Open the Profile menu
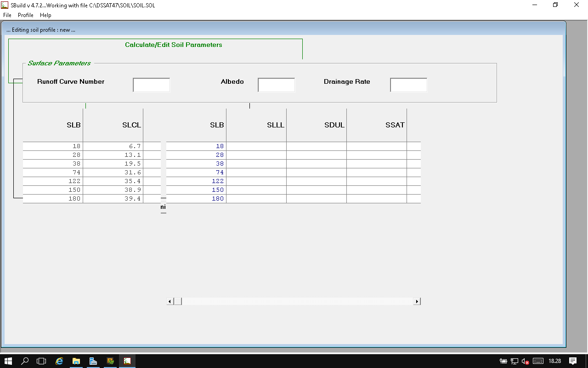Screen dimensions: 588x368 [x=26, y=15]
